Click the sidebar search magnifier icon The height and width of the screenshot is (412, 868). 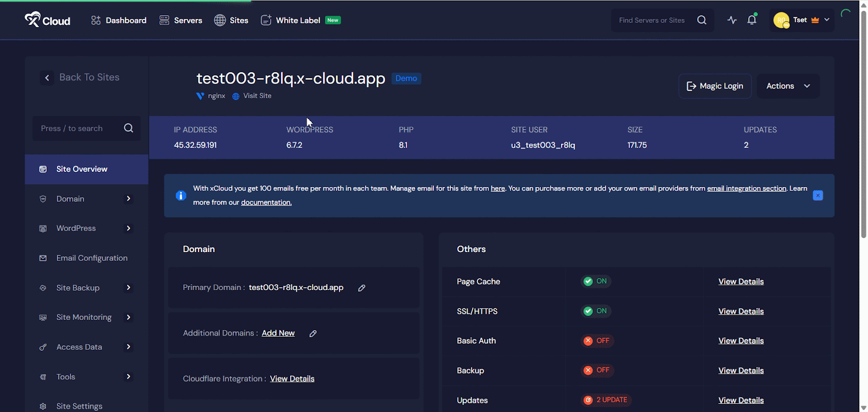(128, 128)
